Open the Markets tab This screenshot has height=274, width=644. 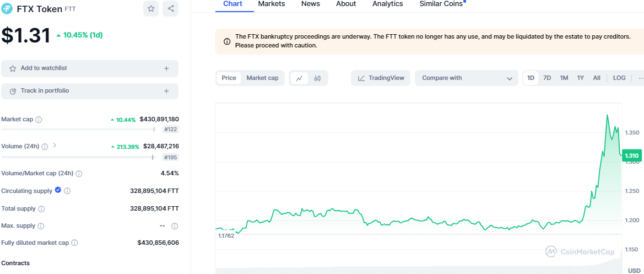point(272,4)
